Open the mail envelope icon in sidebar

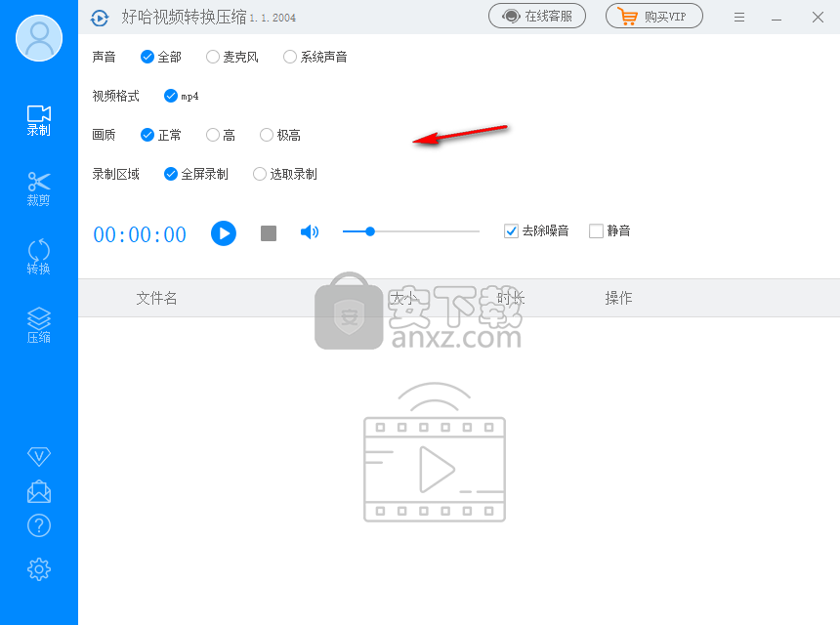pyautogui.click(x=38, y=491)
